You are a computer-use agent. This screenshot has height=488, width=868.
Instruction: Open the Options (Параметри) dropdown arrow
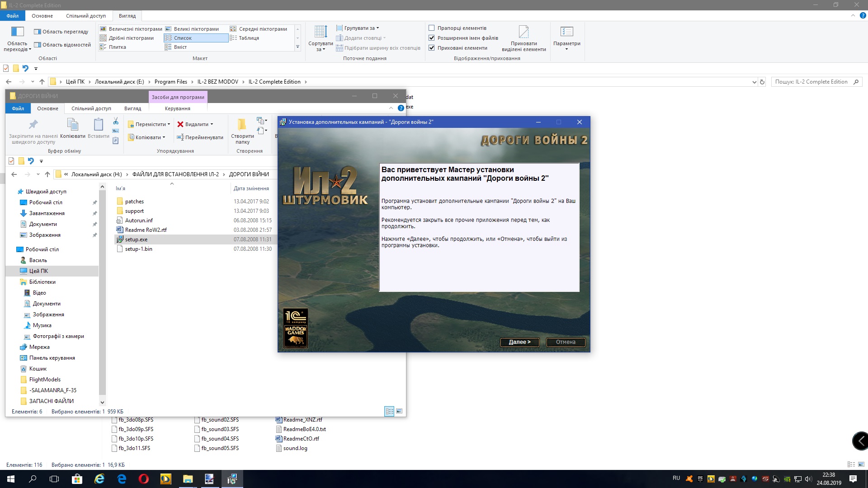[x=566, y=49]
